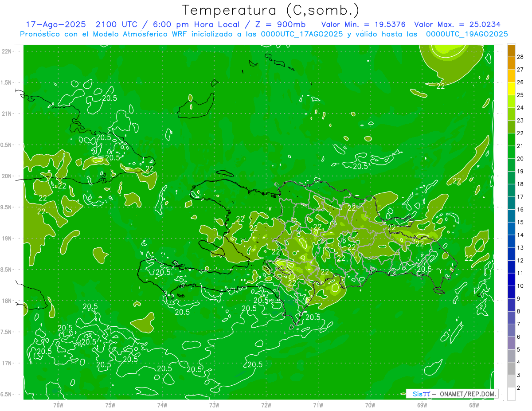The image size is (532, 411).
Task: Click the '28' value on the color scale
Action: [520, 57]
